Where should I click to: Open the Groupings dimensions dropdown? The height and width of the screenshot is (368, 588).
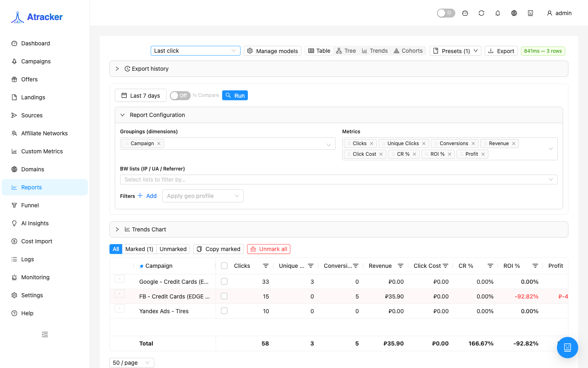pyautogui.click(x=228, y=144)
